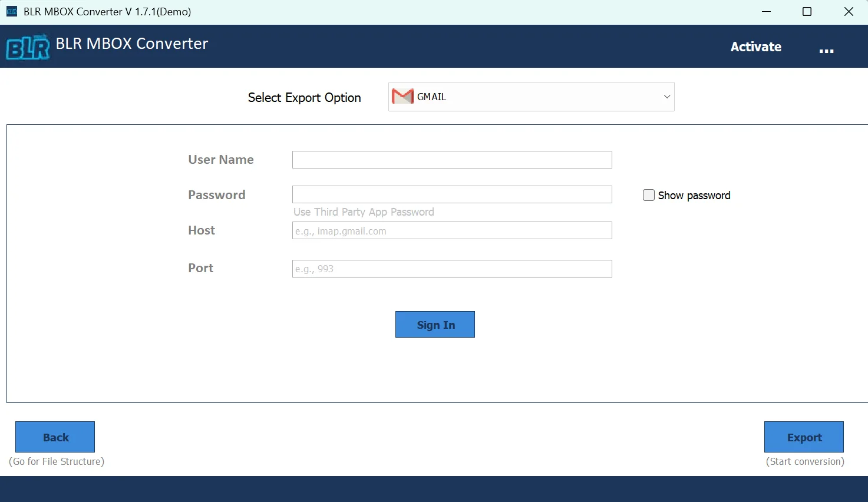Click the Start conversion label
This screenshot has width=868, height=502.
point(804,461)
